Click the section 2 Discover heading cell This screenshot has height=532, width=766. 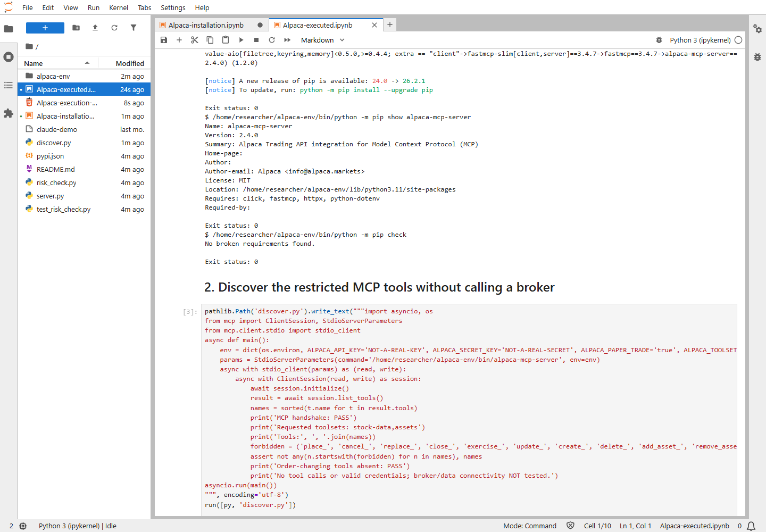point(379,287)
